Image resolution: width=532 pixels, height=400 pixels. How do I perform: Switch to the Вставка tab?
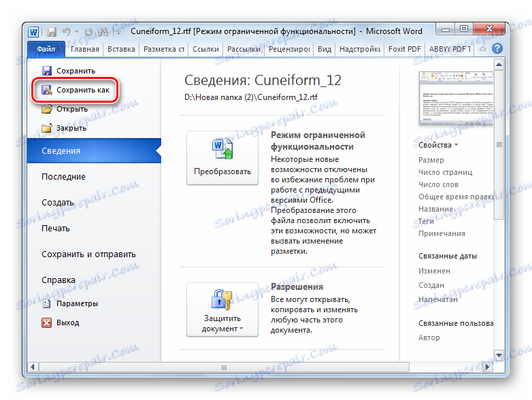[121, 49]
